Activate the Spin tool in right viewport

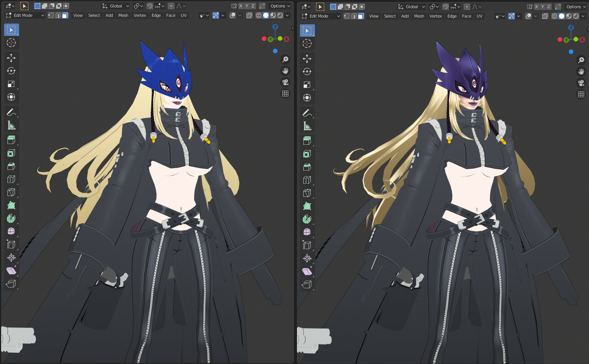(x=307, y=219)
